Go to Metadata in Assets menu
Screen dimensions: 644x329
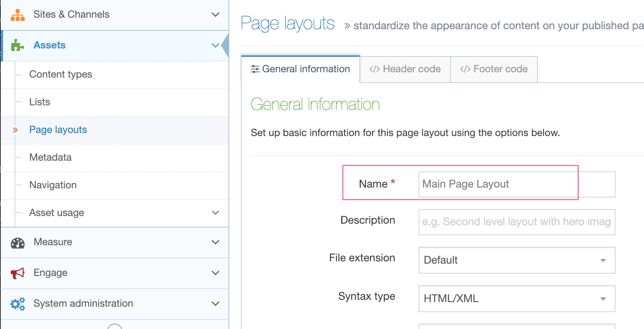pyautogui.click(x=50, y=157)
